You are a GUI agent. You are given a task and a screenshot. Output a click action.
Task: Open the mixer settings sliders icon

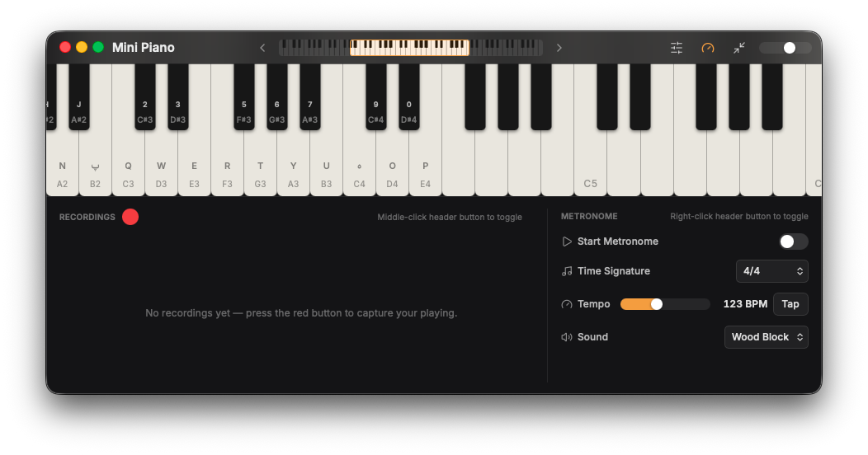point(676,48)
